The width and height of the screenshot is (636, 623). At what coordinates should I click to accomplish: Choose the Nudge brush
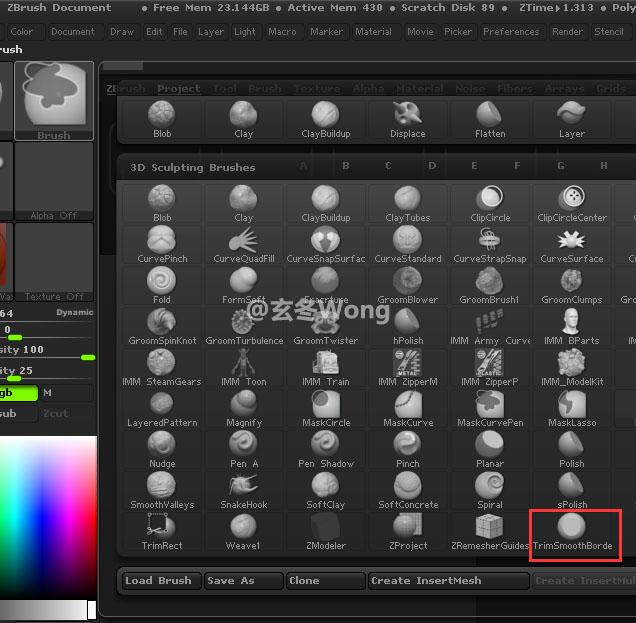click(x=162, y=450)
